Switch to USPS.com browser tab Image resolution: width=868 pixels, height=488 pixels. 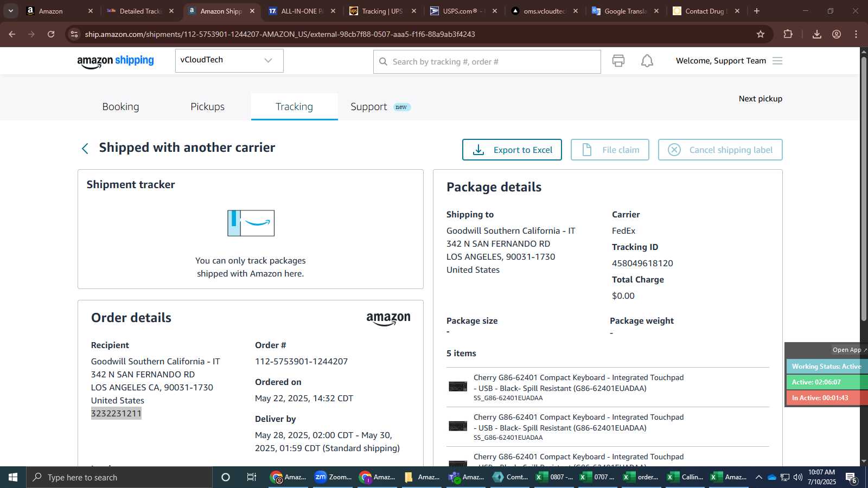(x=463, y=11)
